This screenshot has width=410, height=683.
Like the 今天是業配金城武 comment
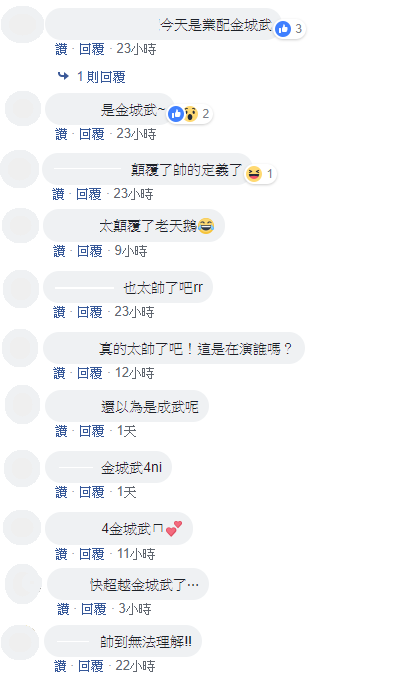click(x=61, y=49)
